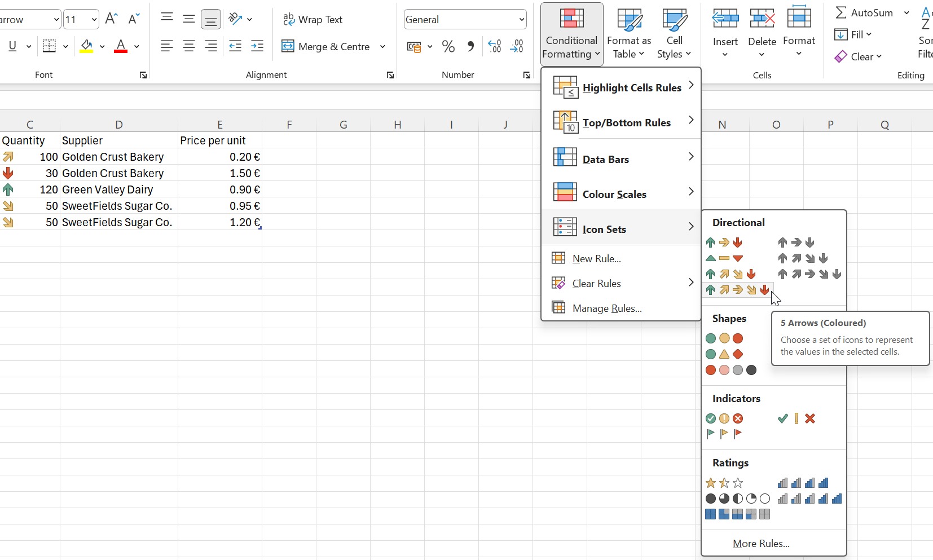Screen dimensions: 933x560
Task: Toggle align text left
Action: point(166,46)
